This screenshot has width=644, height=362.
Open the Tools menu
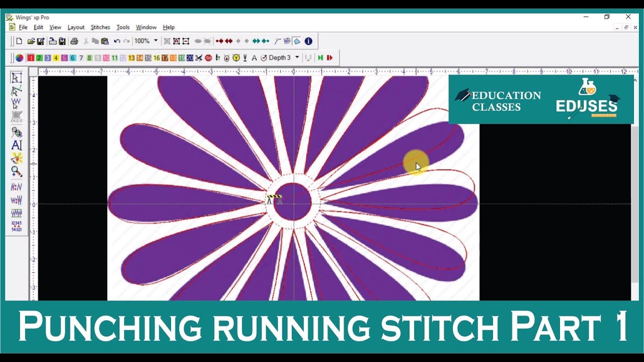pyautogui.click(x=123, y=27)
